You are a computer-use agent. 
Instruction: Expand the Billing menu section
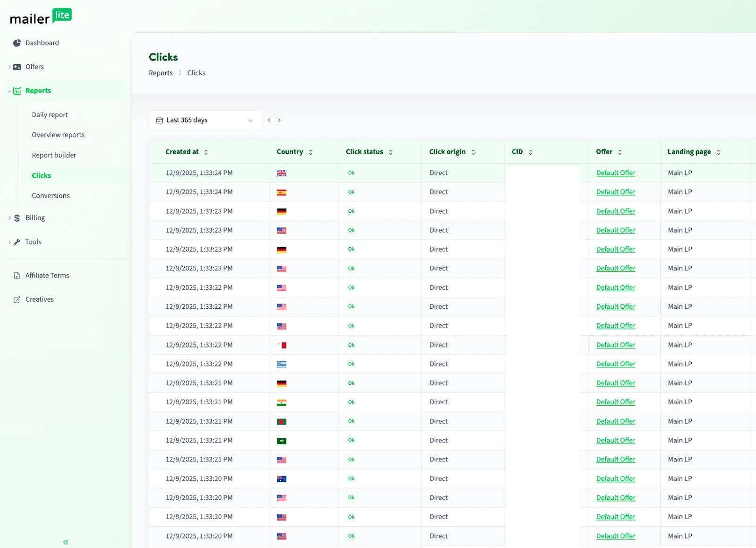coord(9,218)
